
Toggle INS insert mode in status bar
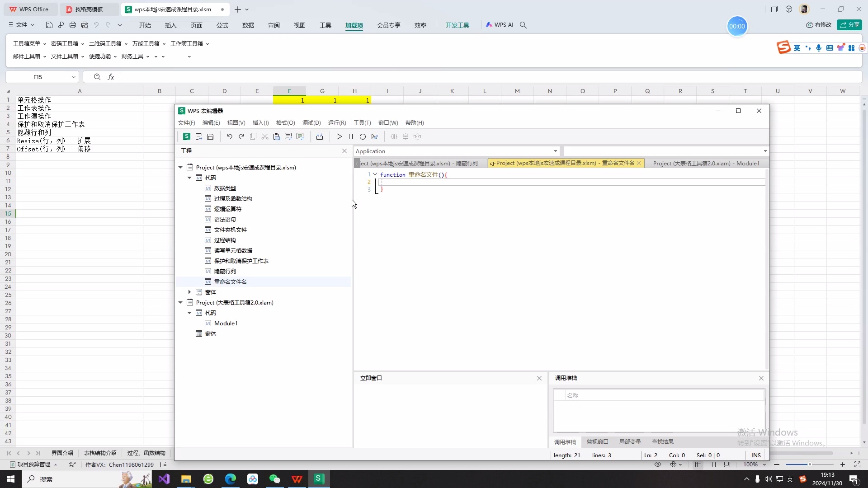point(756,455)
